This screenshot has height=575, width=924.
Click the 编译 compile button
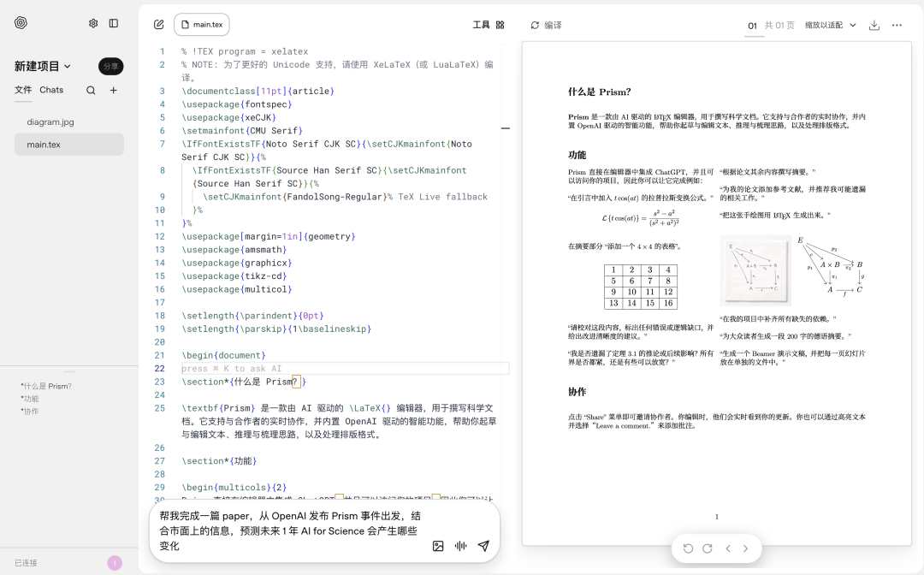coord(546,25)
